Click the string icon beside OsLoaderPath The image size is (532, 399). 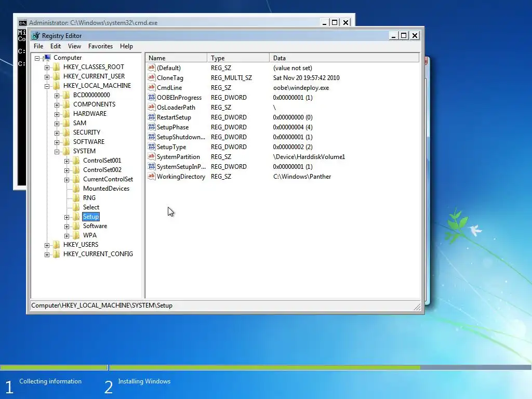(152, 107)
